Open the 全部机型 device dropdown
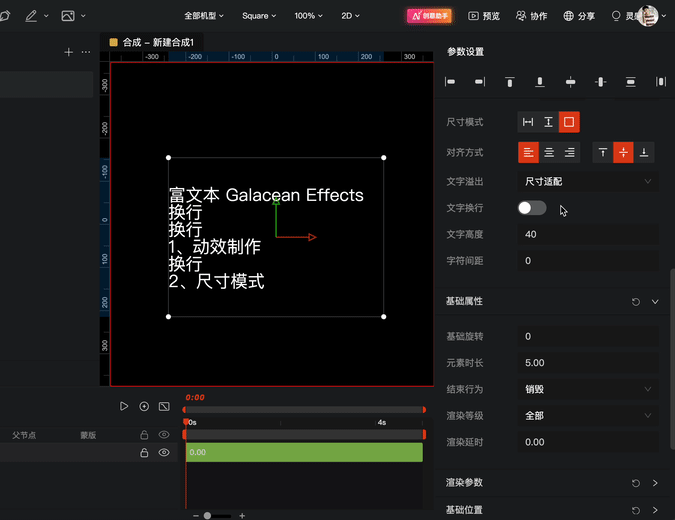675x520 pixels. (204, 16)
